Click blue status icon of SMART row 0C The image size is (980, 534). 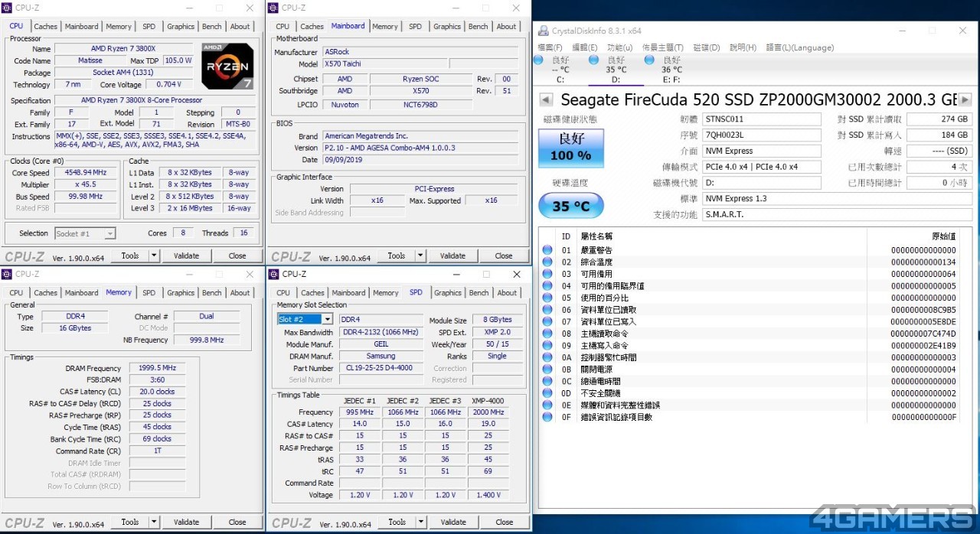click(547, 381)
